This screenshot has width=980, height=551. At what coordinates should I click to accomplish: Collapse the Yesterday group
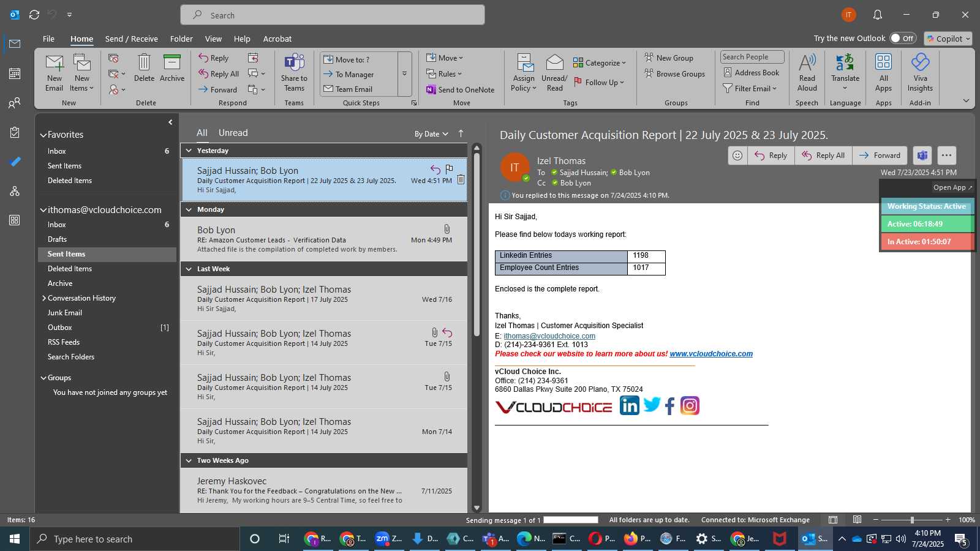pyautogui.click(x=189, y=151)
